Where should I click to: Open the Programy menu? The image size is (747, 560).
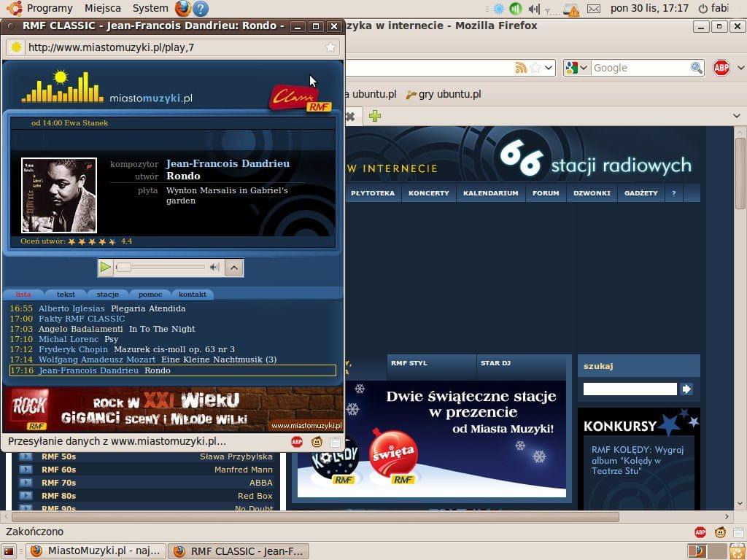click(x=50, y=8)
